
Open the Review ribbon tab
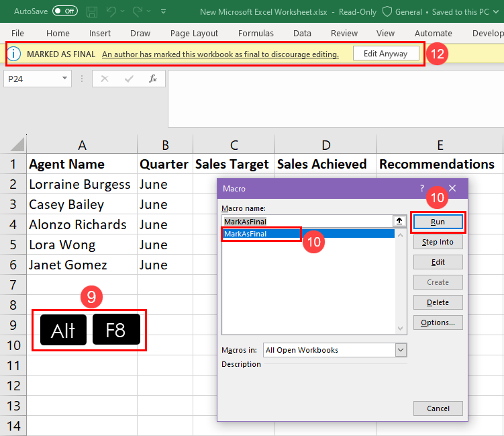[x=344, y=33]
